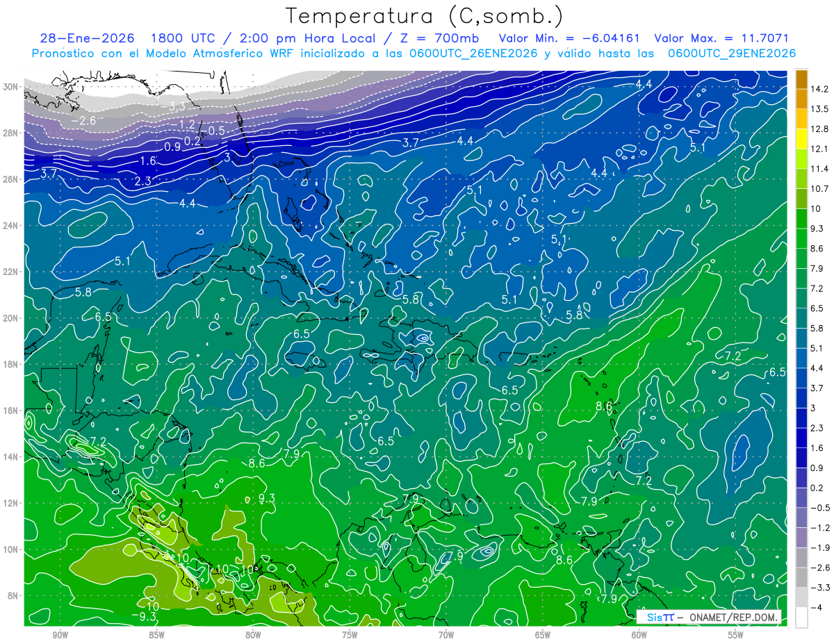834x644 pixels.
Task: Click the colorbar label '12.8'
Action: point(820,129)
